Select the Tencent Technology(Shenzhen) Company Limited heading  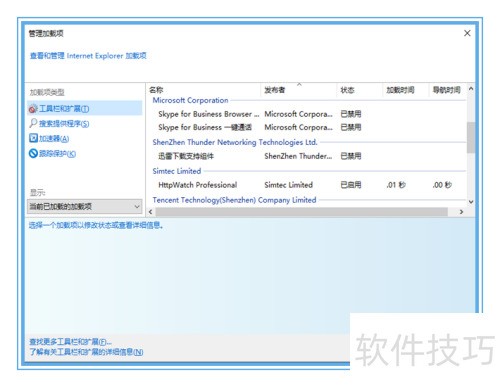pyautogui.click(x=234, y=200)
